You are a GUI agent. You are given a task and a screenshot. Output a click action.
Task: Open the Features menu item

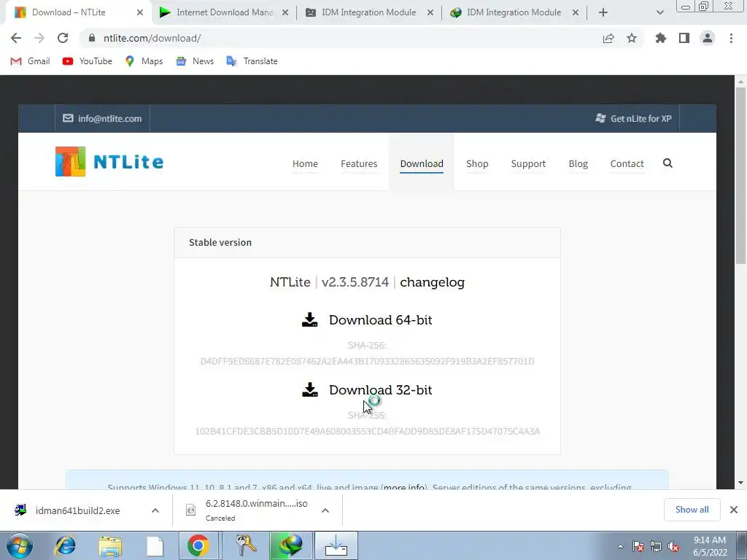tap(359, 164)
